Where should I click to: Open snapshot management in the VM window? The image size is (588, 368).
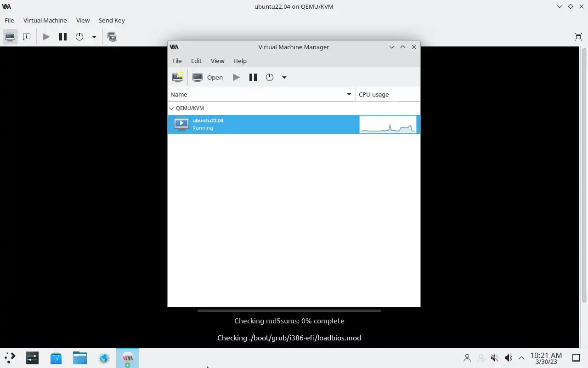[112, 37]
